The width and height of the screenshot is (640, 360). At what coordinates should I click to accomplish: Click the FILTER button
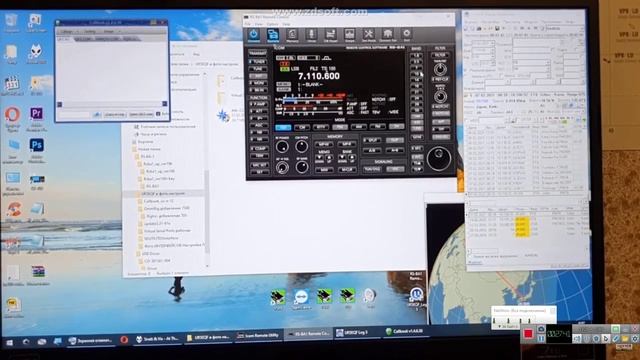[x=440, y=55]
